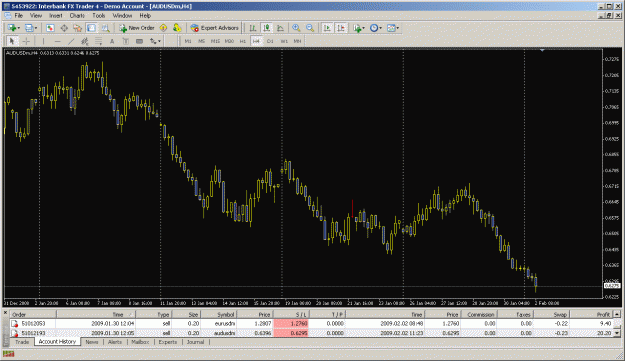Toggle the Data Window panel
Viewport: 625px width, 361px height.
click(64, 28)
